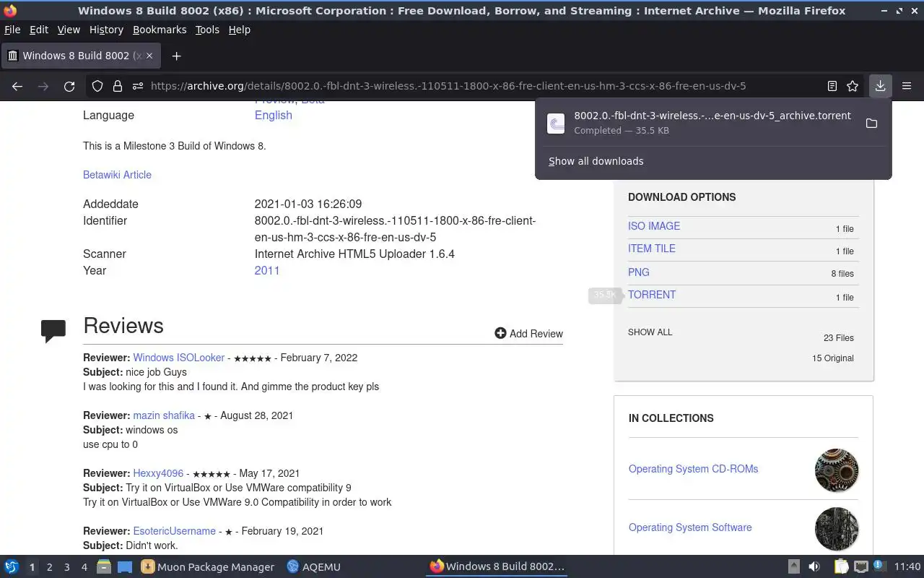This screenshot has width=924, height=578.
Task: Switch to Muon Package Manager in taskbar
Action: pyautogui.click(x=208, y=567)
